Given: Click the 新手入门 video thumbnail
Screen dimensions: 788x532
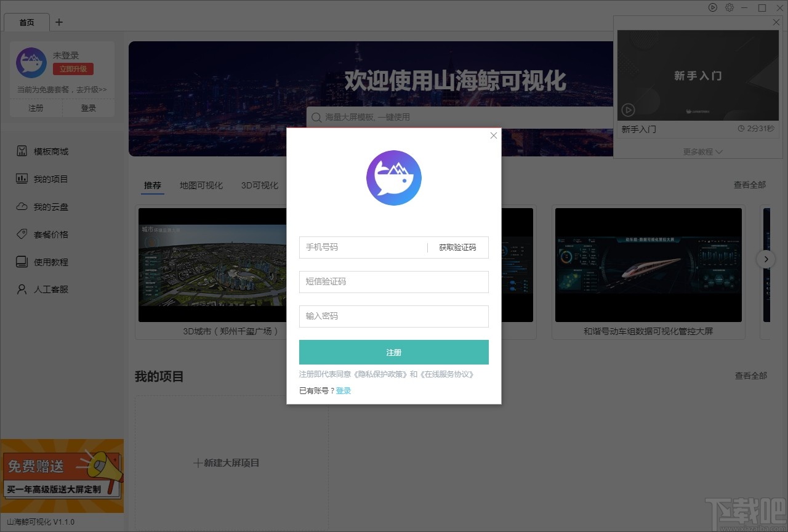Looking at the screenshot, I should tap(698, 76).
